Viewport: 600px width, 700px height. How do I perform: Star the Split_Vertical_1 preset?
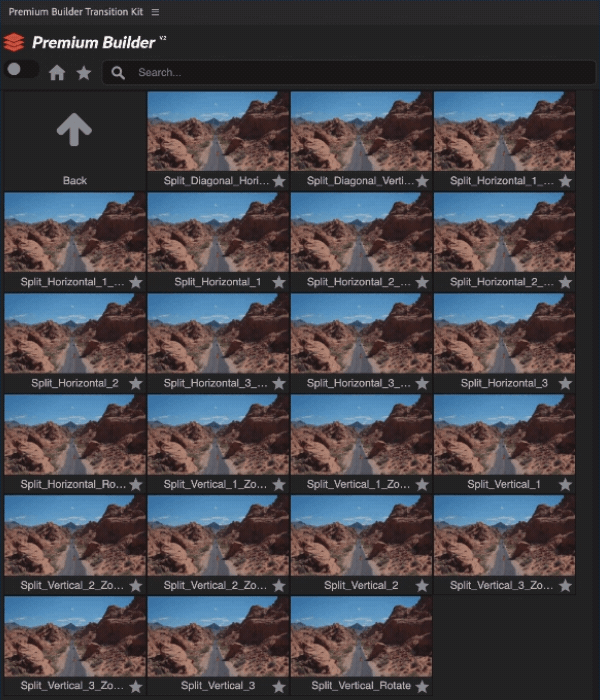[x=565, y=484]
